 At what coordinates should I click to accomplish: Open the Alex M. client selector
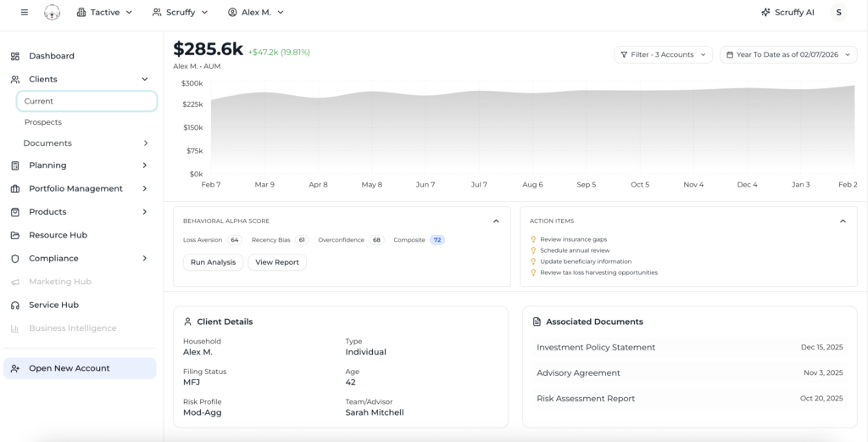(x=256, y=13)
